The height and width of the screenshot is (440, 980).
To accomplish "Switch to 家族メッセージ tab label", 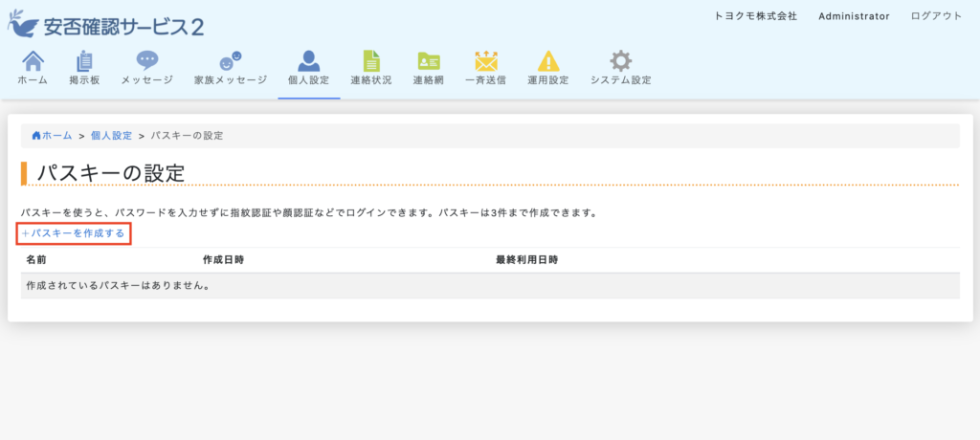I will pyautogui.click(x=231, y=80).
